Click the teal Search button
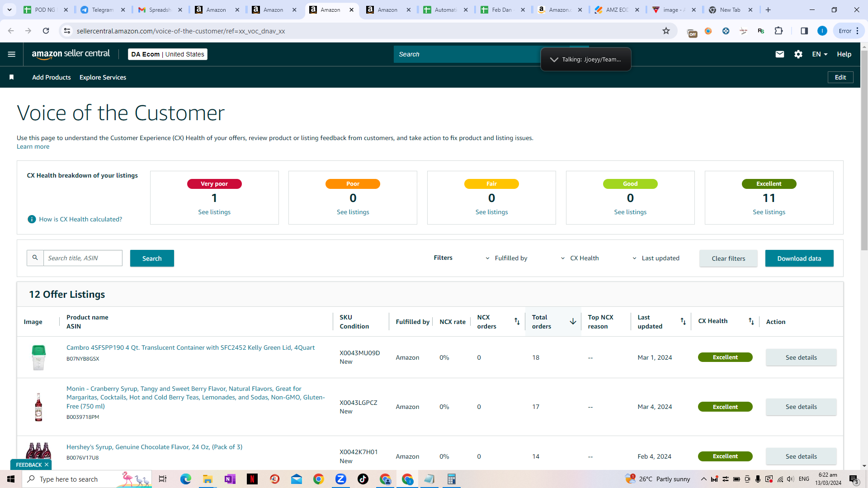 pos(152,258)
